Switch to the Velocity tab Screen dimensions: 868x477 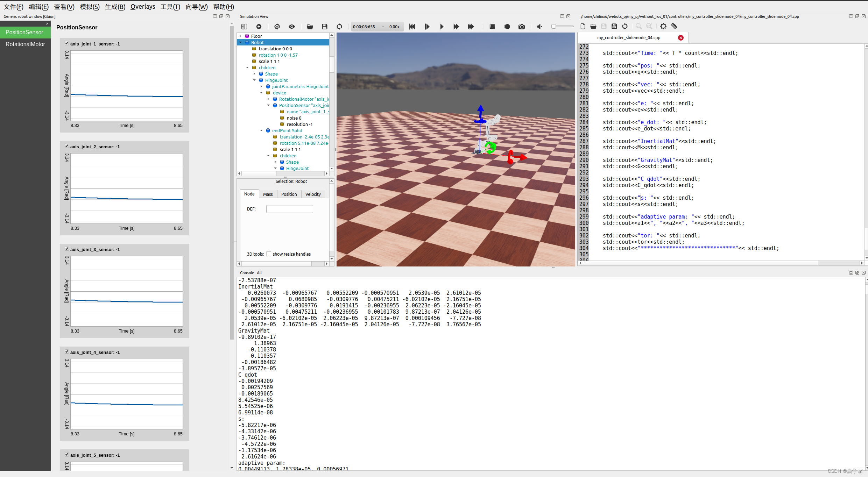[313, 194]
